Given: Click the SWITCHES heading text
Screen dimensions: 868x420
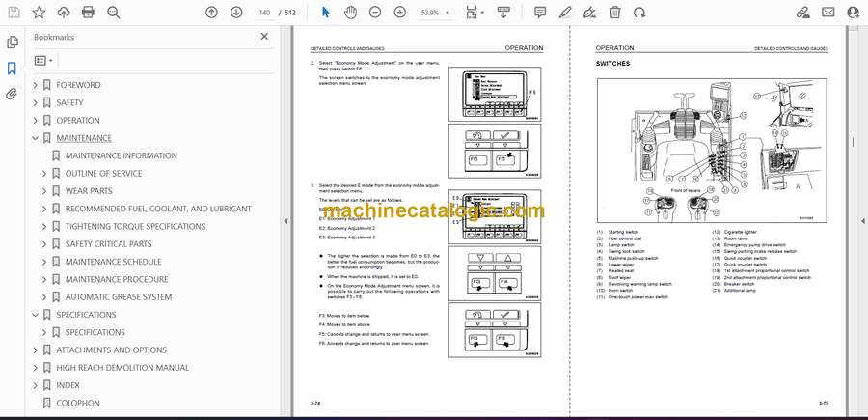Looking at the screenshot, I should [612, 64].
